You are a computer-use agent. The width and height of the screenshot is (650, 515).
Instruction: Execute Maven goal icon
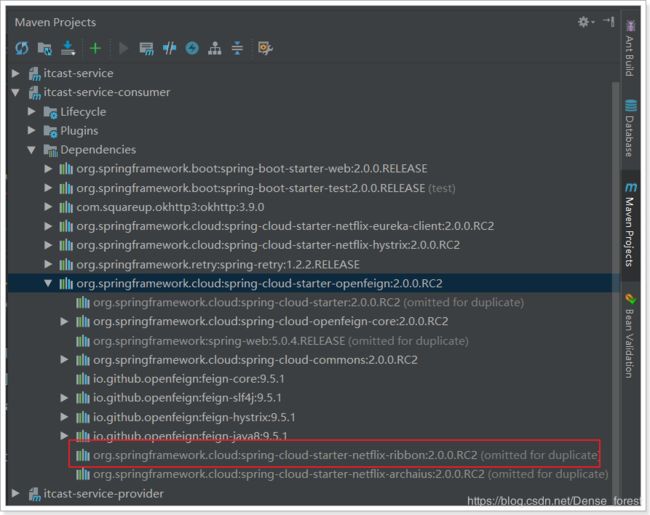click(146, 49)
